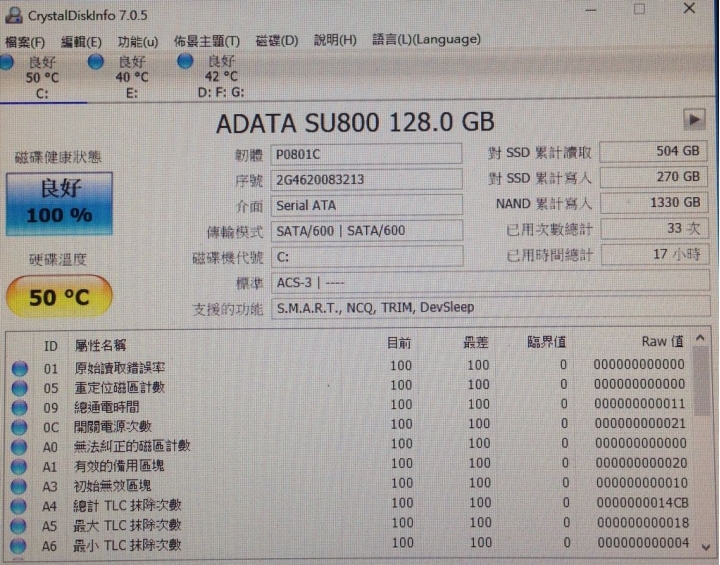Click the status circle for attribute A4

[18, 506]
